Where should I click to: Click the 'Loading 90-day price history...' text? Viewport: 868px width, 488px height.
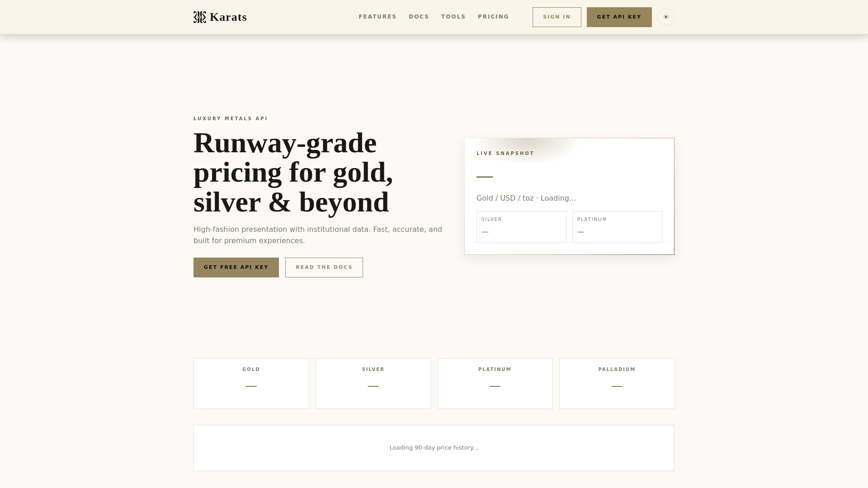(434, 448)
